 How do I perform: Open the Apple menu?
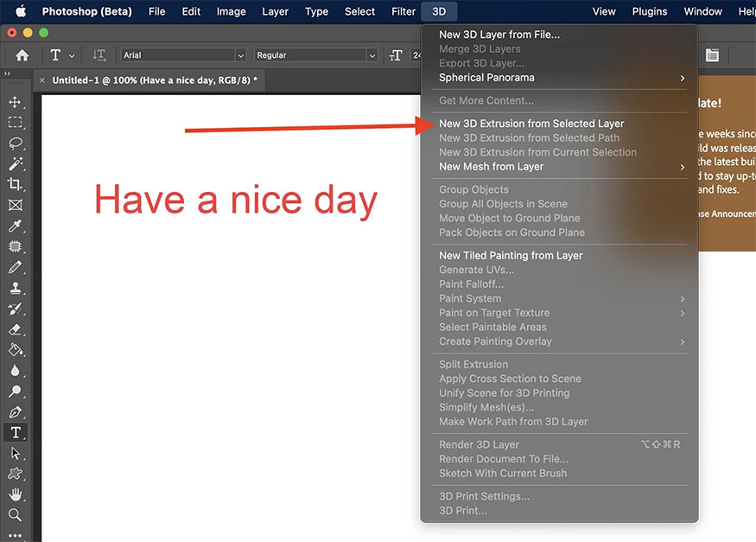[21, 11]
